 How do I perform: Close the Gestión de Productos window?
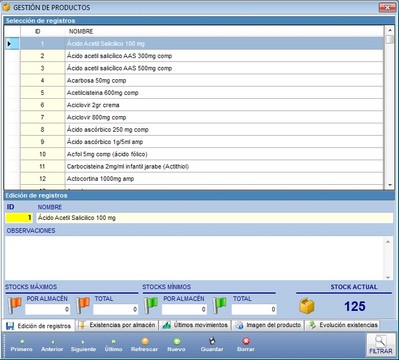387,7
